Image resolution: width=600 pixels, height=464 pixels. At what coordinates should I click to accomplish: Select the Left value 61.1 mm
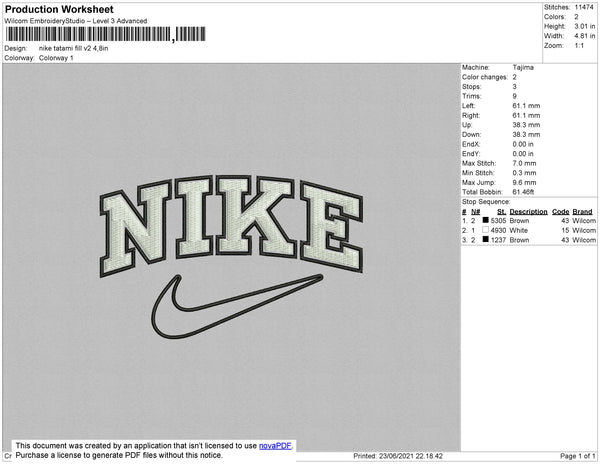[x=526, y=106]
